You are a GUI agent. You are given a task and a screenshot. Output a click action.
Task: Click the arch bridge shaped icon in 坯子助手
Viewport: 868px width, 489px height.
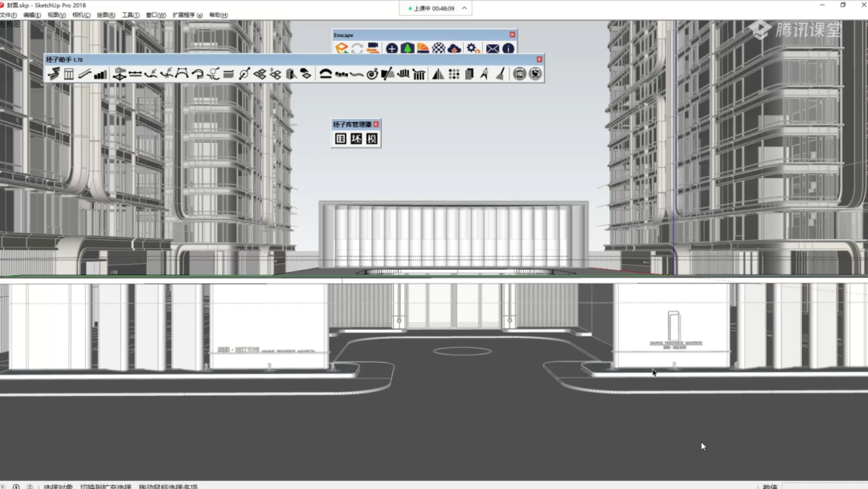click(182, 74)
